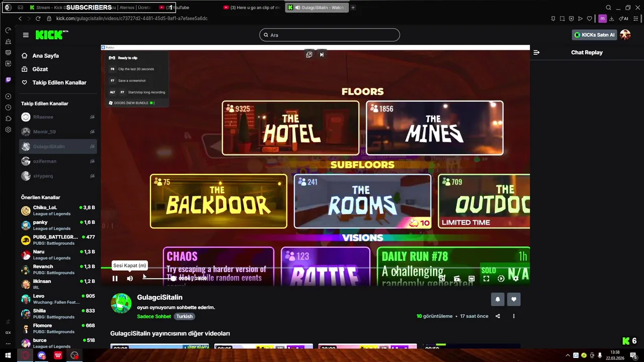Open recommended channel Chiko_LoL
Screen dimensions: 644x362
pyautogui.click(x=58, y=211)
